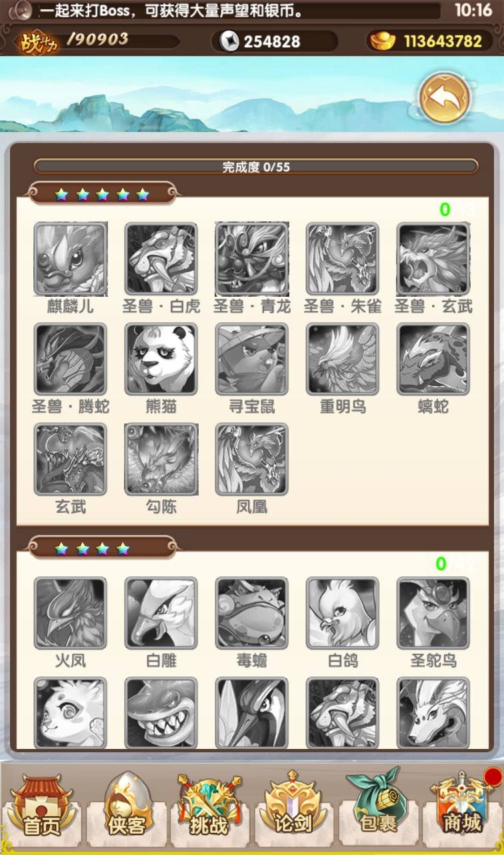Select the 白雕 eagle pet icon
The width and height of the screenshot is (504, 855).
[x=161, y=613]
